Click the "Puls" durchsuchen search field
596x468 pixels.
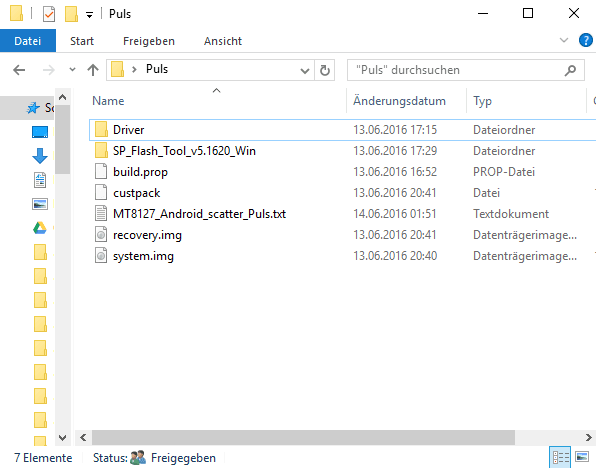tap(466, 70)
